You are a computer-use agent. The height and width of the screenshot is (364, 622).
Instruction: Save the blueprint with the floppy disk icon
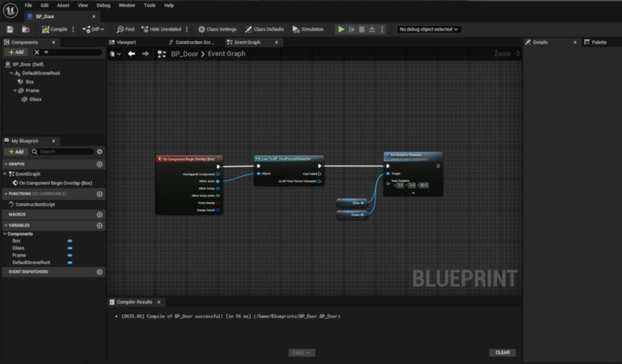10,29
